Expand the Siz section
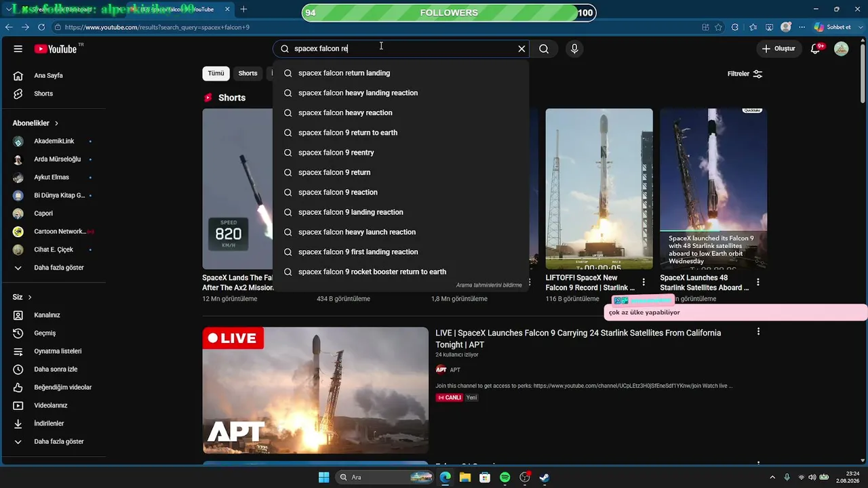868x488 pixels. click(22, 297)
